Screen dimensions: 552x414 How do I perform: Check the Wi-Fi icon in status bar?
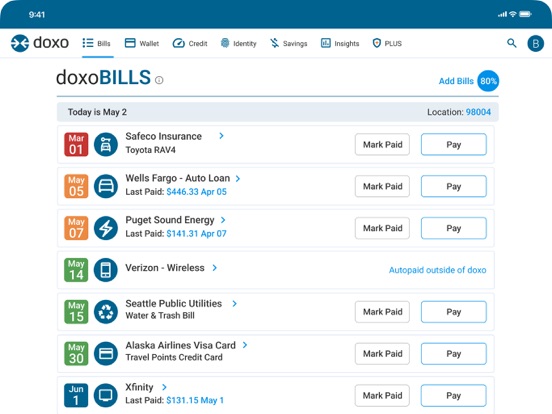[513, 14]
